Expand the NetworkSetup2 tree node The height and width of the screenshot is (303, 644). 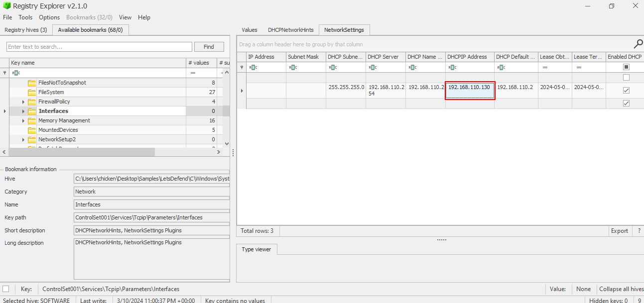point(23,139)
